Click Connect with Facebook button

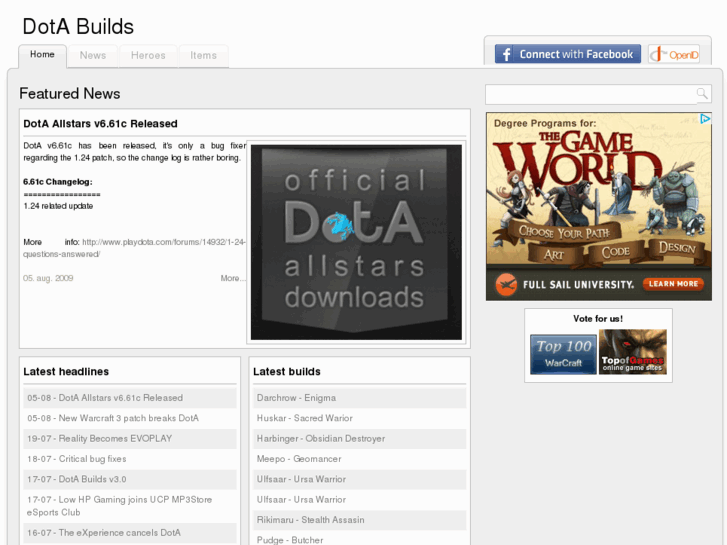568,54
